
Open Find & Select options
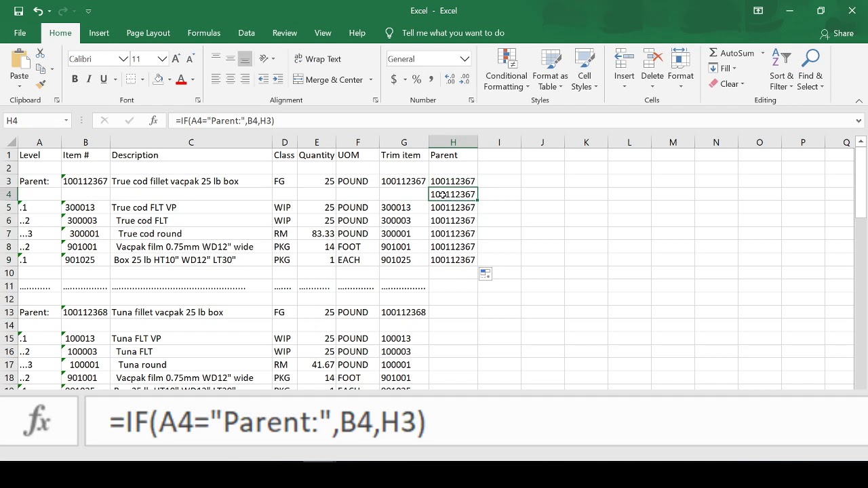pyautogui.click(x=810, y=69)
